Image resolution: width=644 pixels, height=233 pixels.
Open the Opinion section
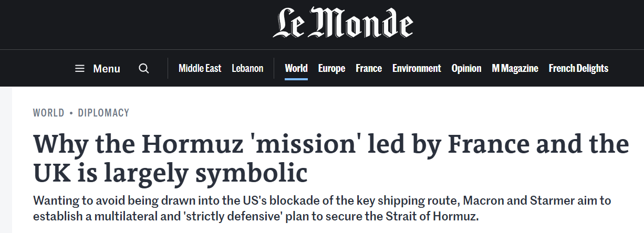(466, 68)
